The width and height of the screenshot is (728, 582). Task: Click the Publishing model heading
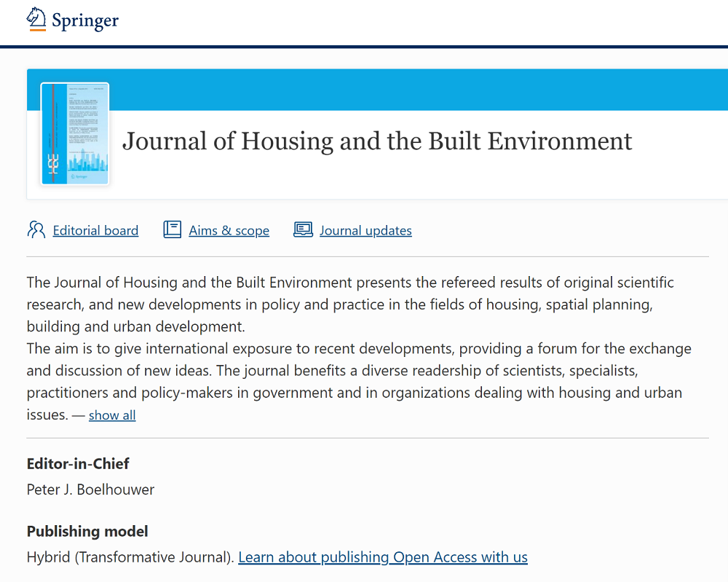pos(87,531)
